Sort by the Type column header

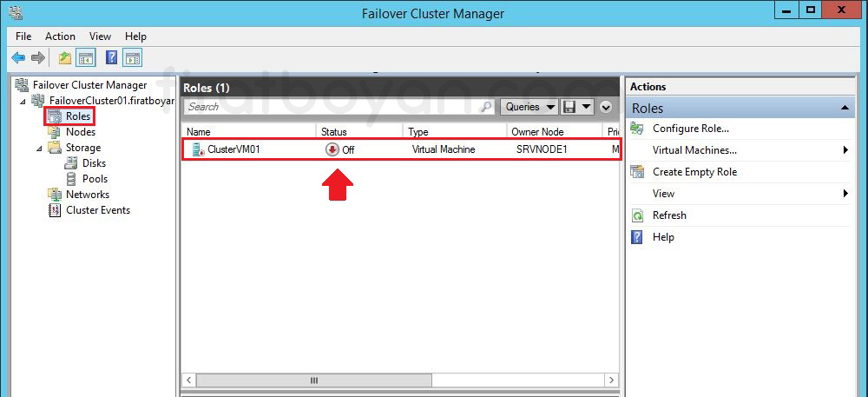(x=455, y=132)
